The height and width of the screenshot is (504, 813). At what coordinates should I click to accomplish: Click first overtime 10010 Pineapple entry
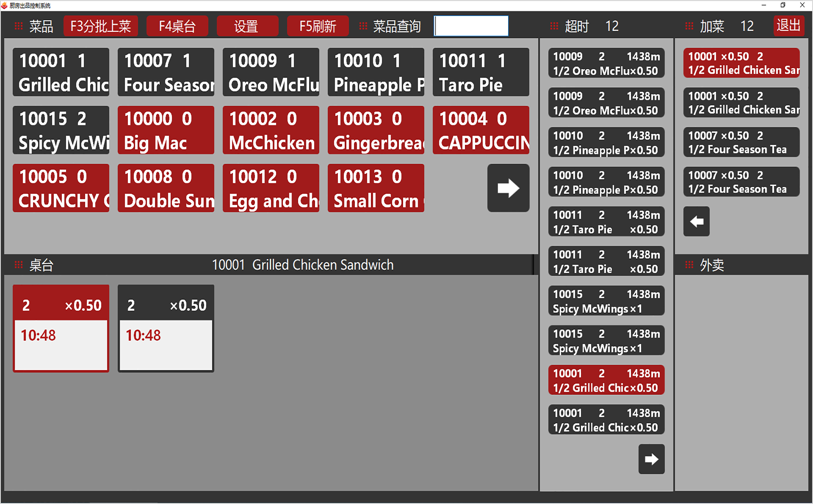pyautogui.click(x=606, y=142)
